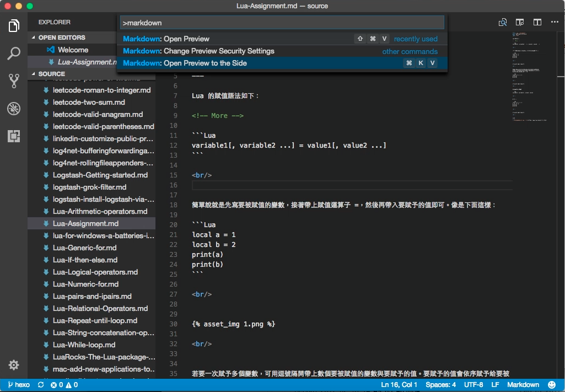Open Lua-Generic-for.md file
Screen dimensions: 565x392
tap(92, 248)
